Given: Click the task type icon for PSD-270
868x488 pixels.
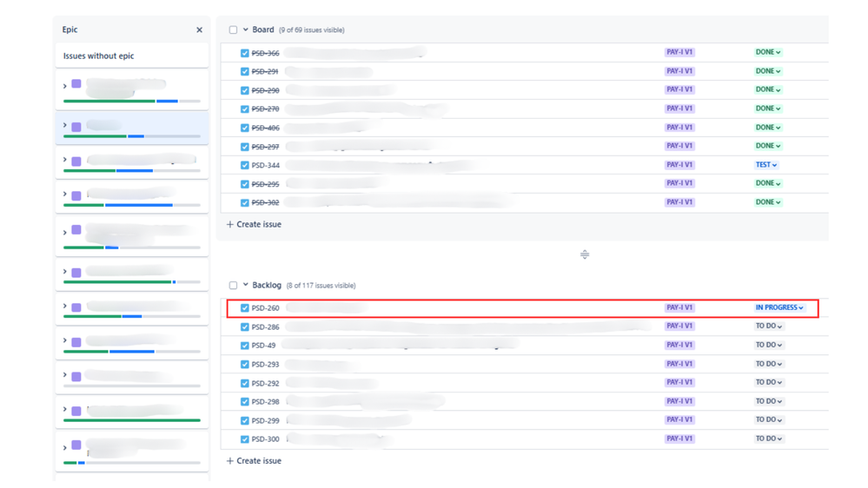Looking at the screenshot, I should tap(245, 109).
